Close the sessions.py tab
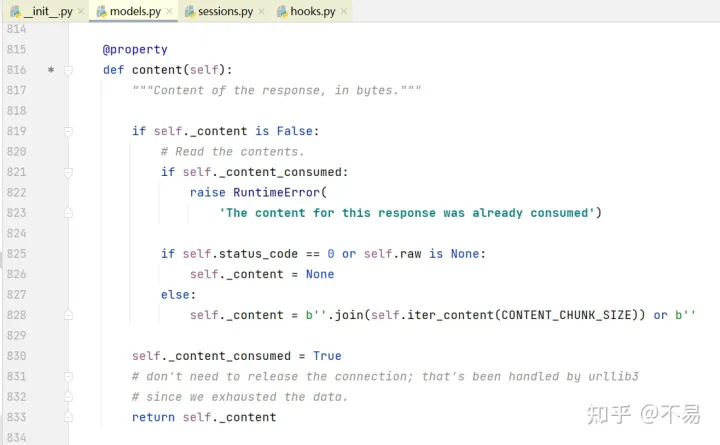Image resolution: width=720 pixels, height=445 pixels. (262, 11)
